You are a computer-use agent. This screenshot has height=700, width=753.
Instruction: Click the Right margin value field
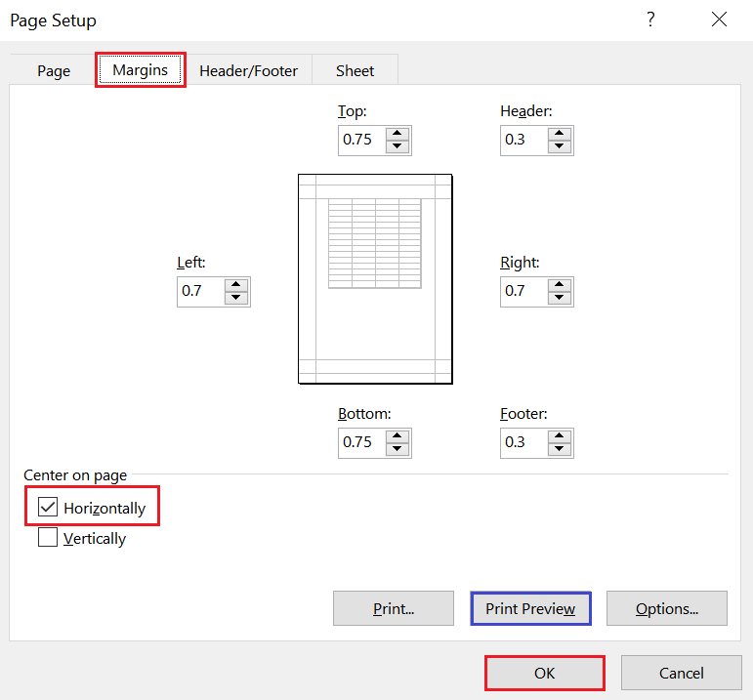click(524, 292)
